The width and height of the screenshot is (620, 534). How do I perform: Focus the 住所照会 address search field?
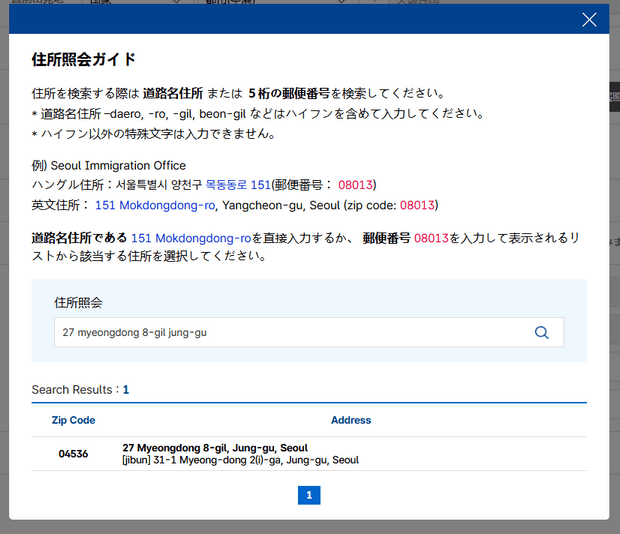click(x=290, y=333)
